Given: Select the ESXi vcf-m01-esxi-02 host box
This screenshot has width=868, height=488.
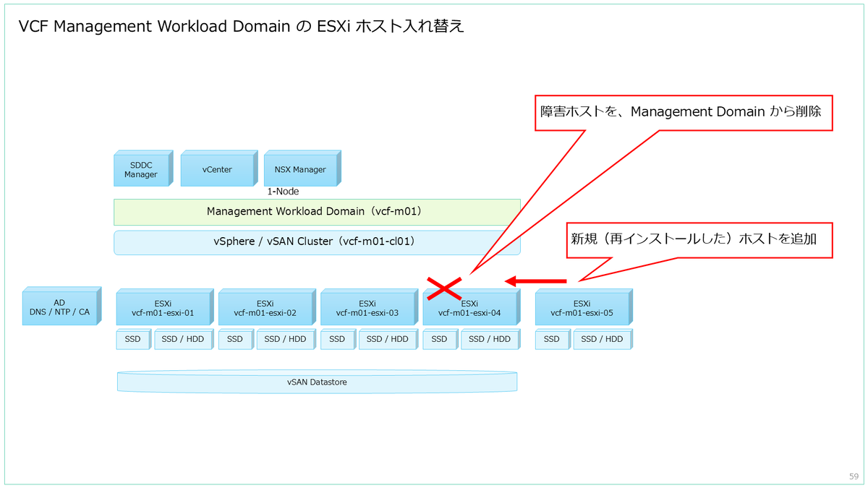Looking at the screenshot, I should pyautogui.click(x=267, y=307).
